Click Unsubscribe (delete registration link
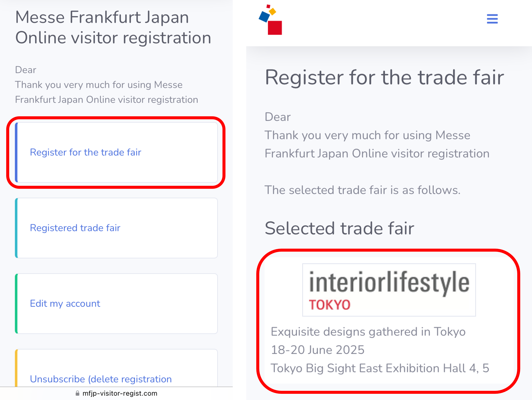The image size is (532, 400). click(101, 379)
